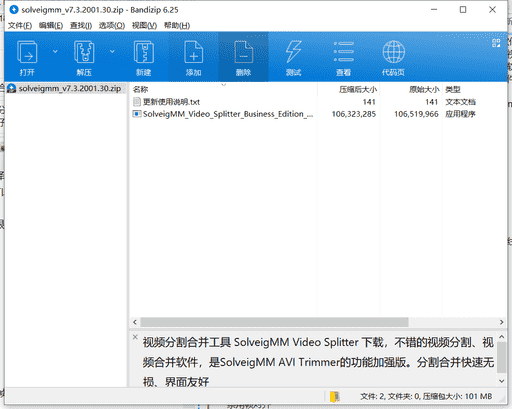Open the Options (选项) menu
Image resolution: width=512 pixels, height=409 pixels.
(x=112, y=26)
